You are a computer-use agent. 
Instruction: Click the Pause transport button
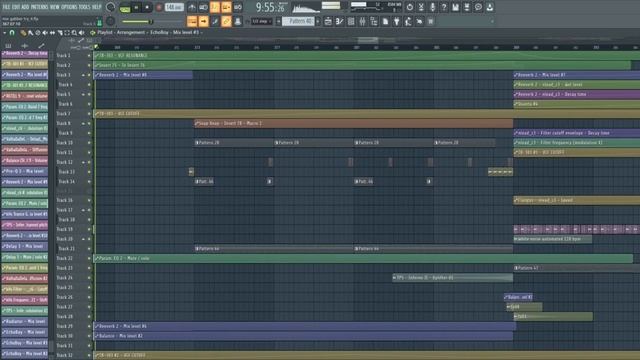[136, 7]
